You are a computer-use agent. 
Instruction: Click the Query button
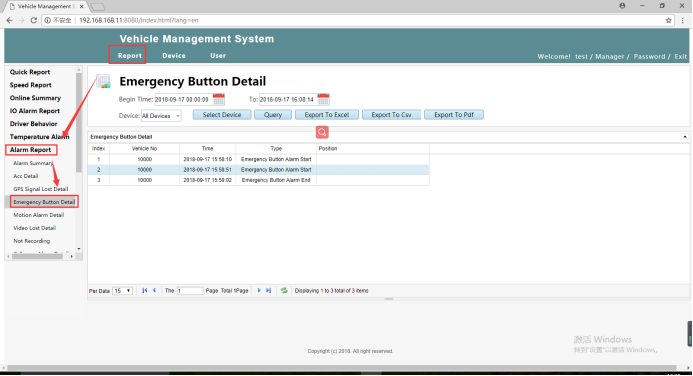pyautogui.click(x=273, y=115)
